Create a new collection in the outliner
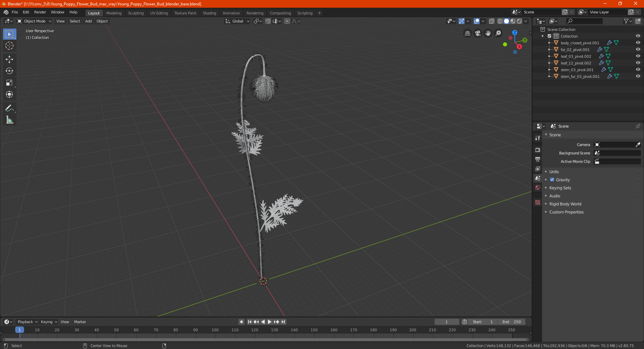This screenshot has width=644, height=349. 638,21
